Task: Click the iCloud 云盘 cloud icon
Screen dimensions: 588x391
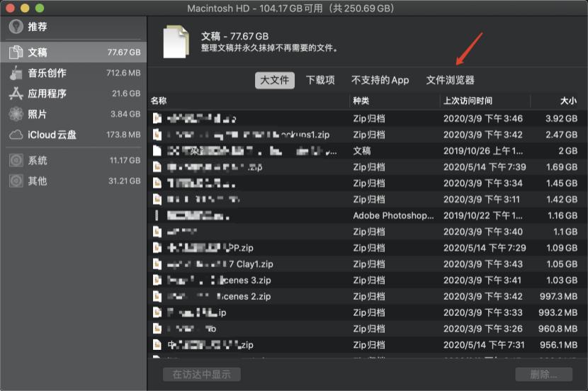Action: 16,135
